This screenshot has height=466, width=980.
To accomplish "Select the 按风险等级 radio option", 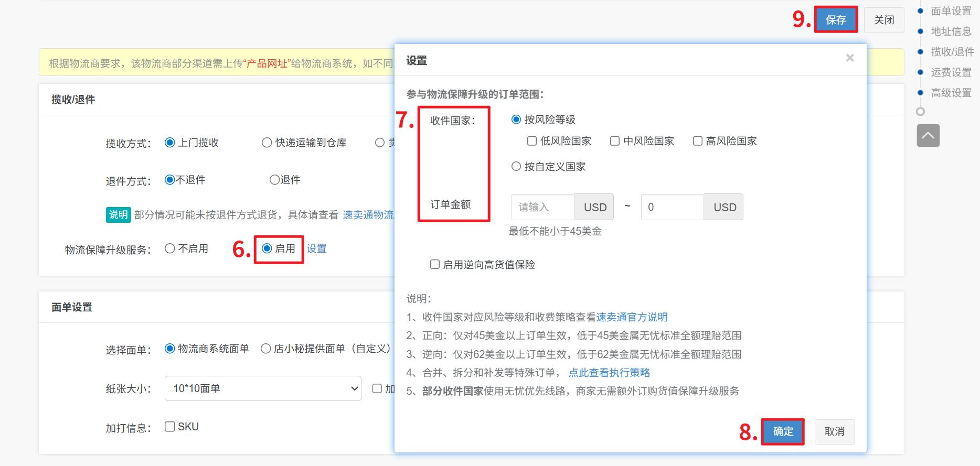I will tap(516, 120).
